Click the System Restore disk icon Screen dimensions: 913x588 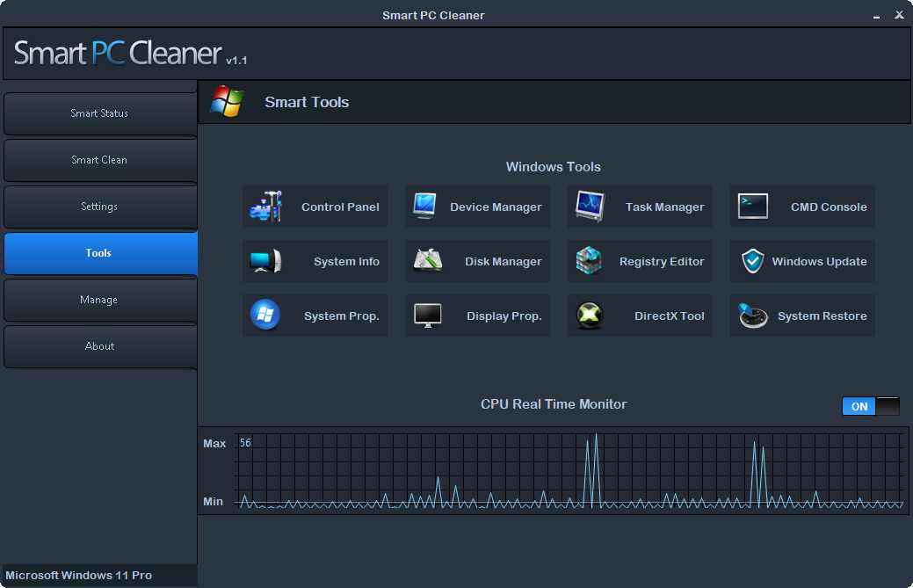click(753, 315)
